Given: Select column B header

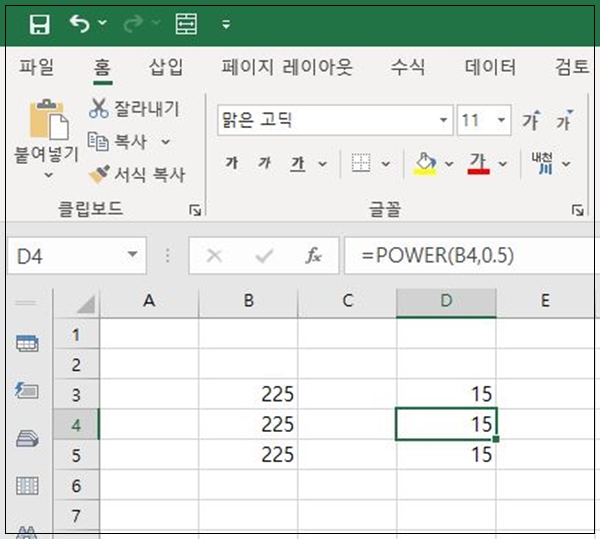Looking at the screenshot, I should (248, 301).
